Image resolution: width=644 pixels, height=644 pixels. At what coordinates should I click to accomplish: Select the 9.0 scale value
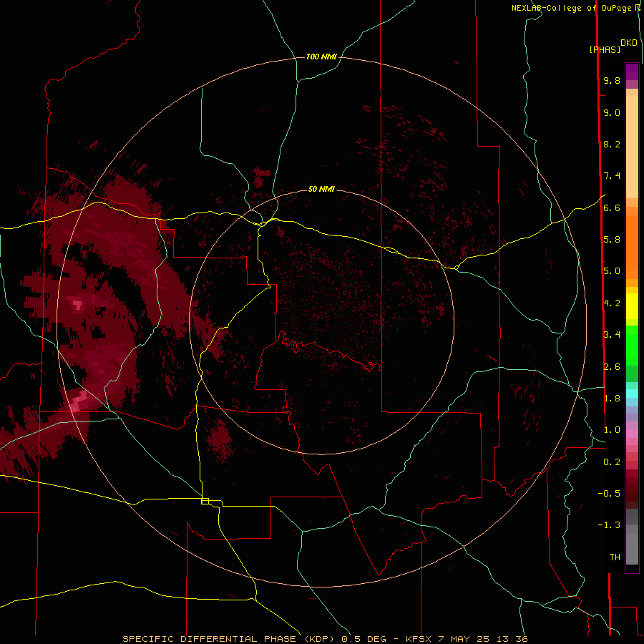click(x=612, y=112)
